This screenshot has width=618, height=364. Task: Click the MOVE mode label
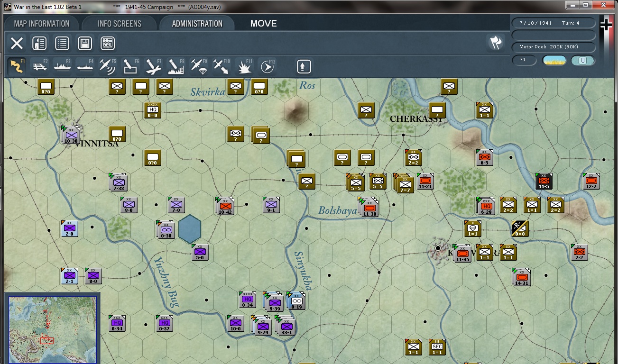point(264,24)
